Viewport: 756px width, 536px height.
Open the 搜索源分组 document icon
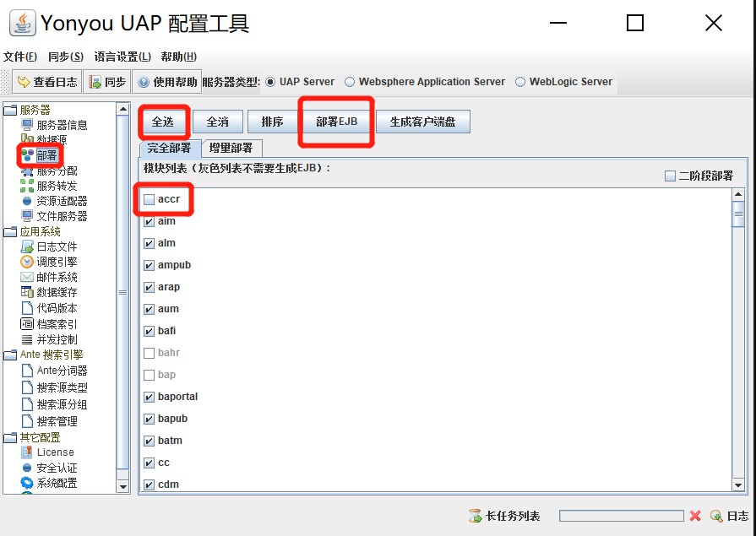point(28,404)
